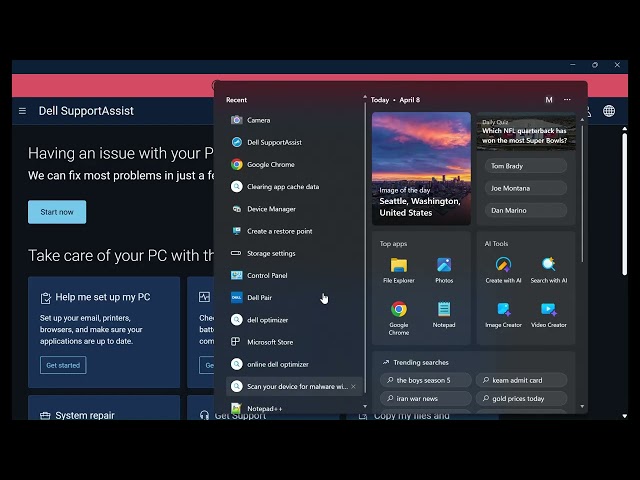Open Device Manager from Recent
640x480 pixels.
(294, 209)
